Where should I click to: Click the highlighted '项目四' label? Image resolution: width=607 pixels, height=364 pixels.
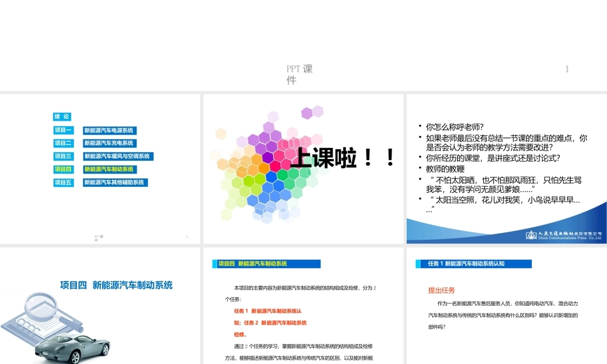pos(63,169)
